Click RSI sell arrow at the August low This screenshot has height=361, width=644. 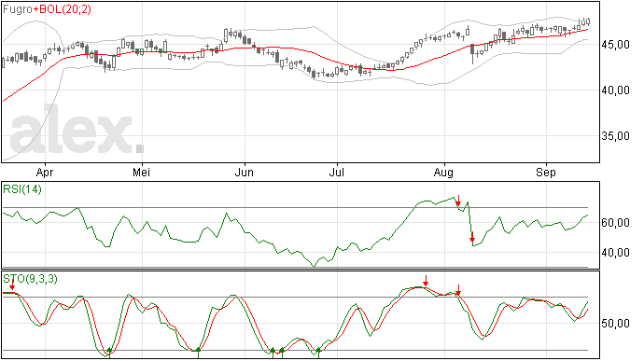(x=472, y=237)
